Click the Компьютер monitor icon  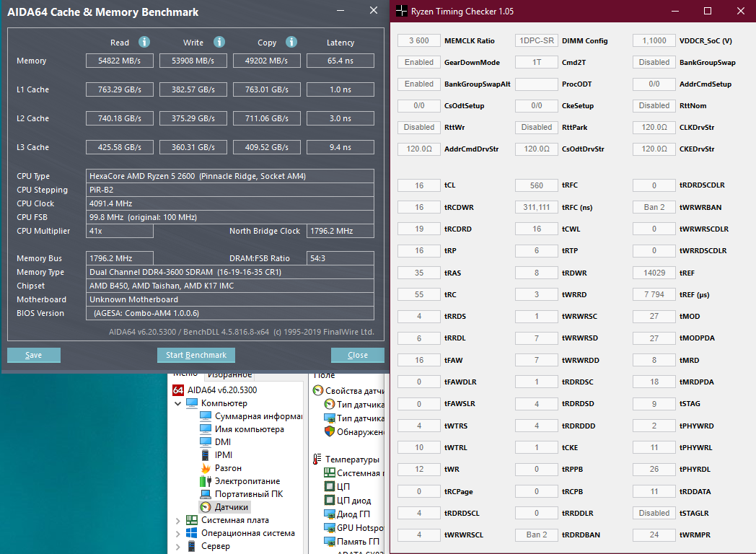pyautogui.click(x=192, y=403)
